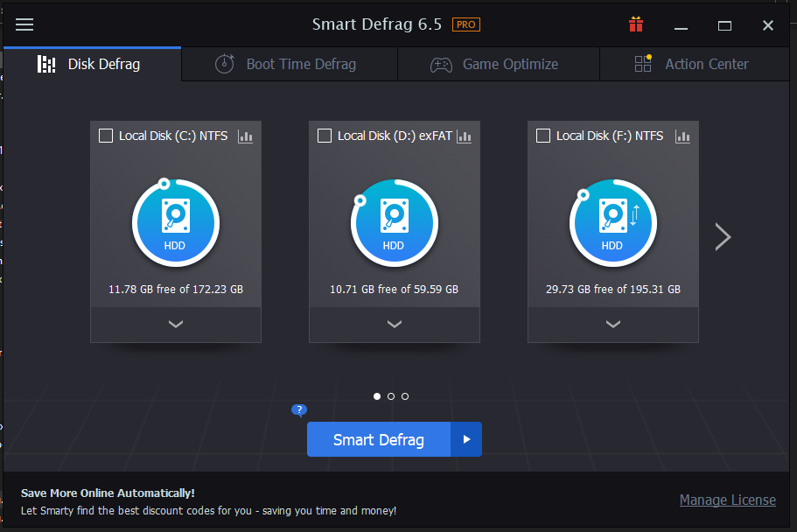This screenshot has height=532, width=797.
Task: Expand the options chevron under D: drive
Action: pos(395,325)
